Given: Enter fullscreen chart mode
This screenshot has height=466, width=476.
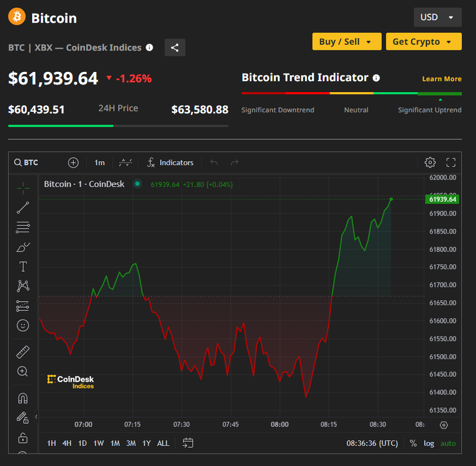Looking at the screenshot, I should click(450, 162).
